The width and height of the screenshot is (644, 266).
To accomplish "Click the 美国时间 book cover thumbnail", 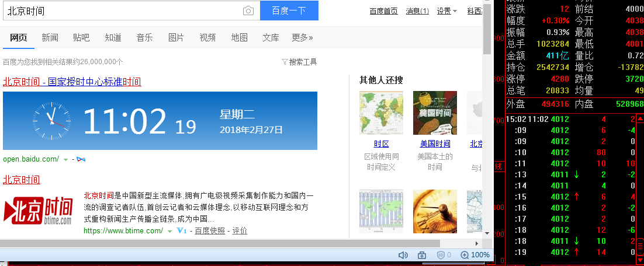I will [x=435, y=113].
